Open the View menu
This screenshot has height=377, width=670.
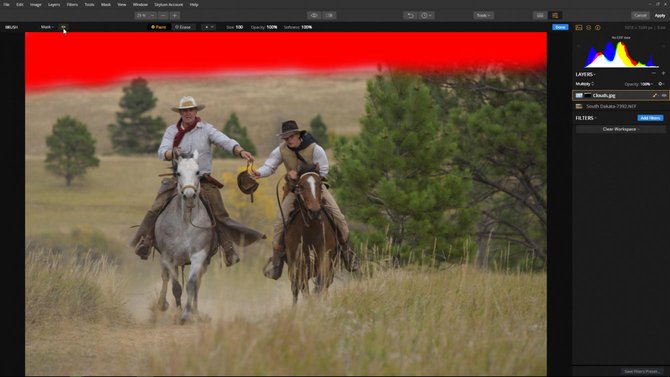pos(122,4)
